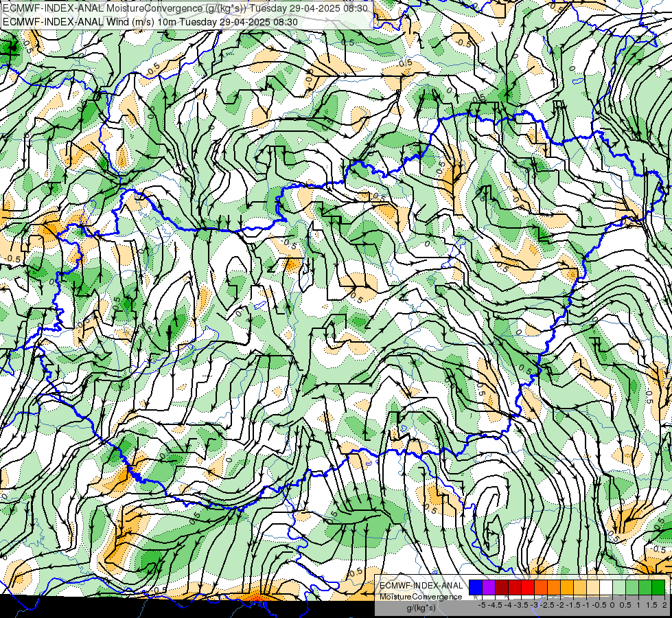Click the -2 tick label on legend scale

pos(560,605)
